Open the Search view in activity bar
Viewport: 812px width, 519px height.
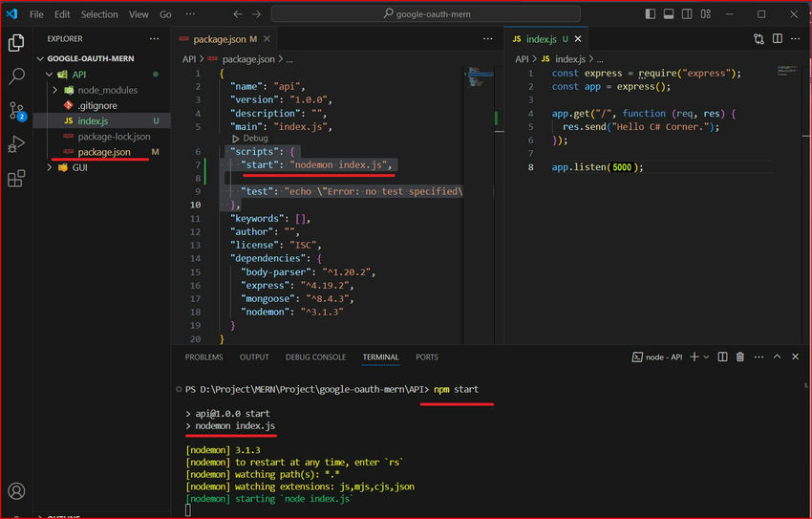[16, 76]
